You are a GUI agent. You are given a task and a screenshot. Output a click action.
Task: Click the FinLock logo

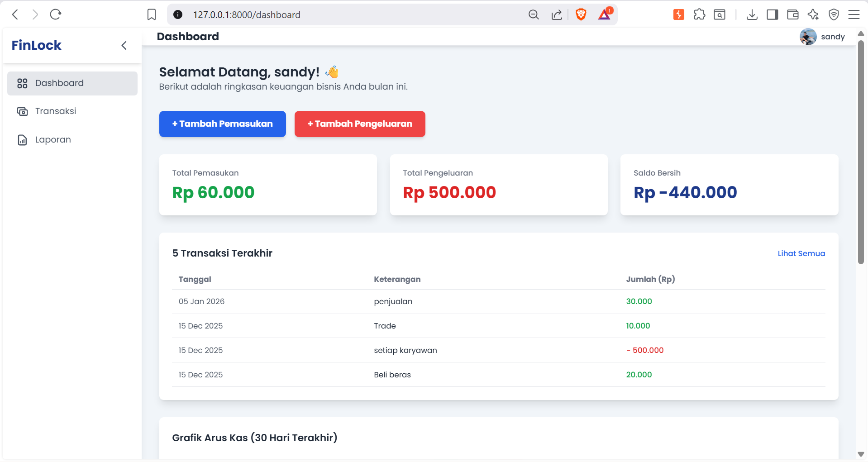(x=36, y=45)
